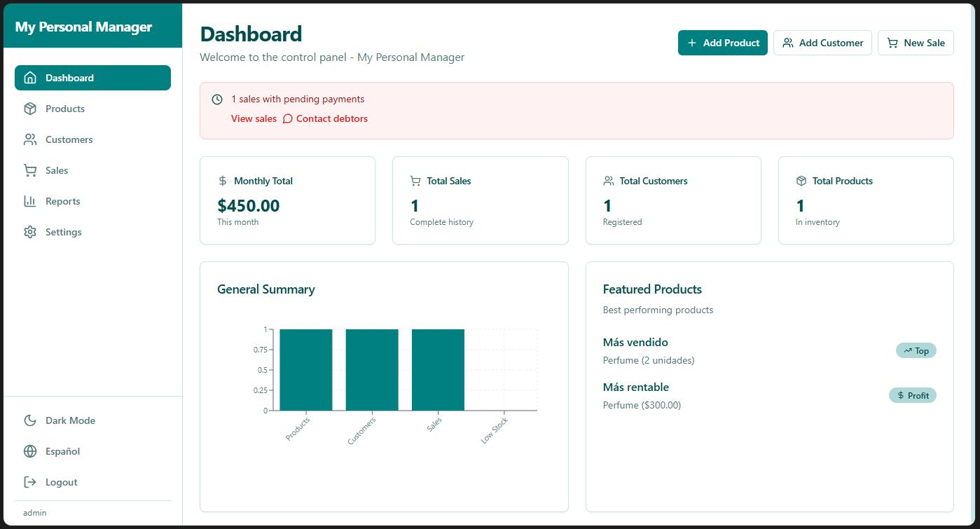Click the Products box icon in sidebar

coord(30,109)
